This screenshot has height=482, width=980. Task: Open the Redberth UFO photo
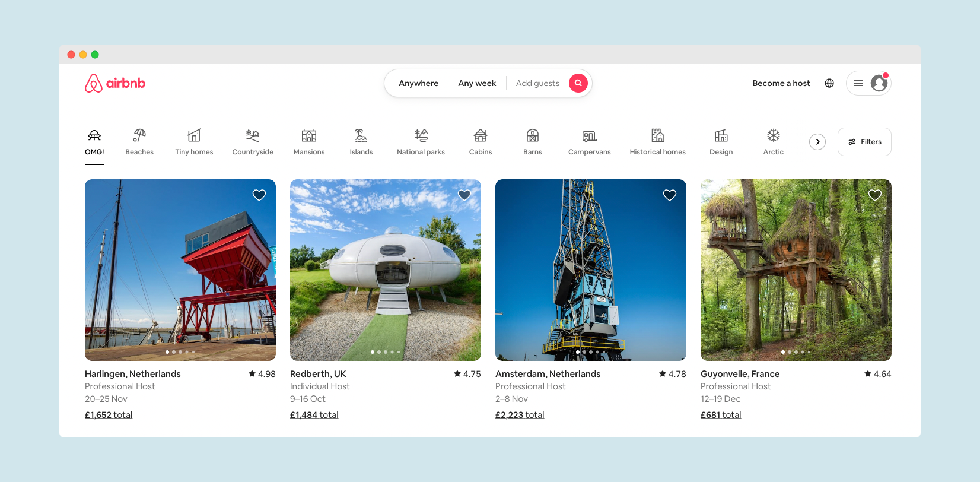pos(386,270)
